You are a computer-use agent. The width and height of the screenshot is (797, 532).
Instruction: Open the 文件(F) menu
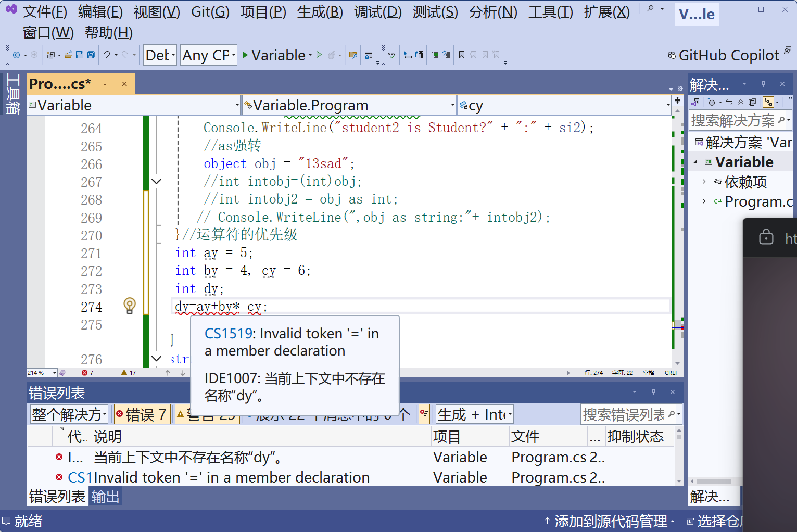pyautogui.click(x=45, y=12)
